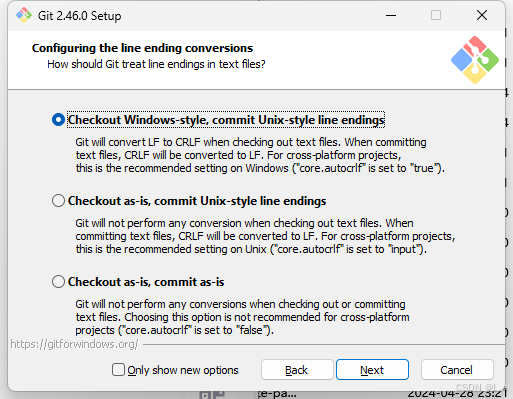Click the Git 2.46.0 Setup title text

pos(79,16)
